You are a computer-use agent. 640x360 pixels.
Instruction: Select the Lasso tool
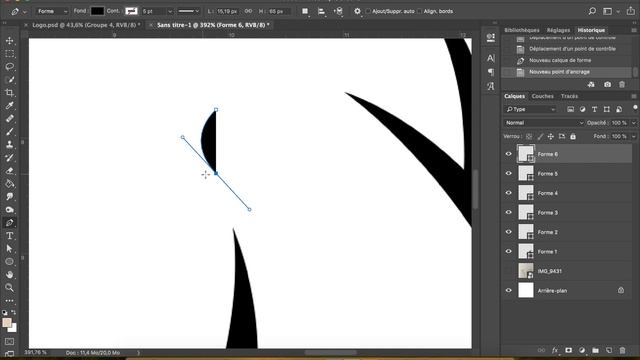point(9,67)
